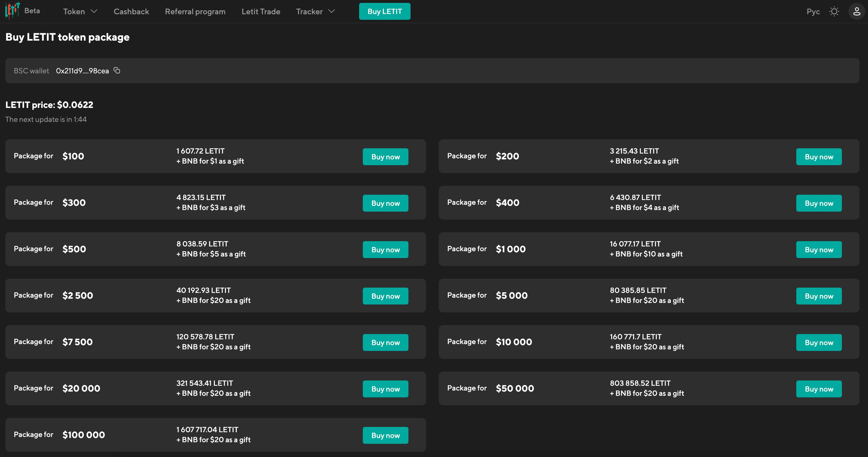Expand the Token dropdown menu
Screen dimensions: 868x457
(80, 11)
